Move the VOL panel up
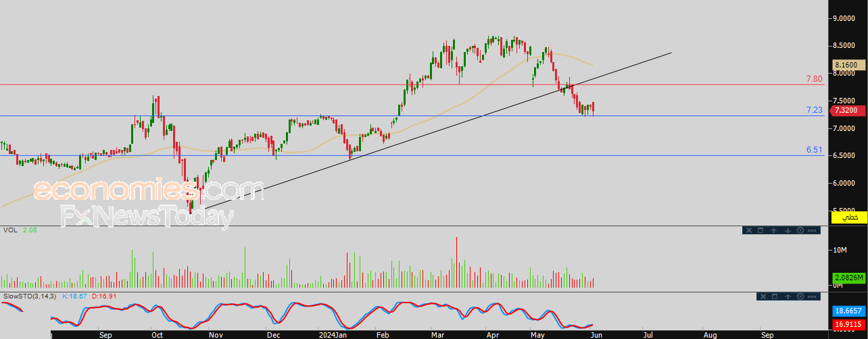 [773, 230]
